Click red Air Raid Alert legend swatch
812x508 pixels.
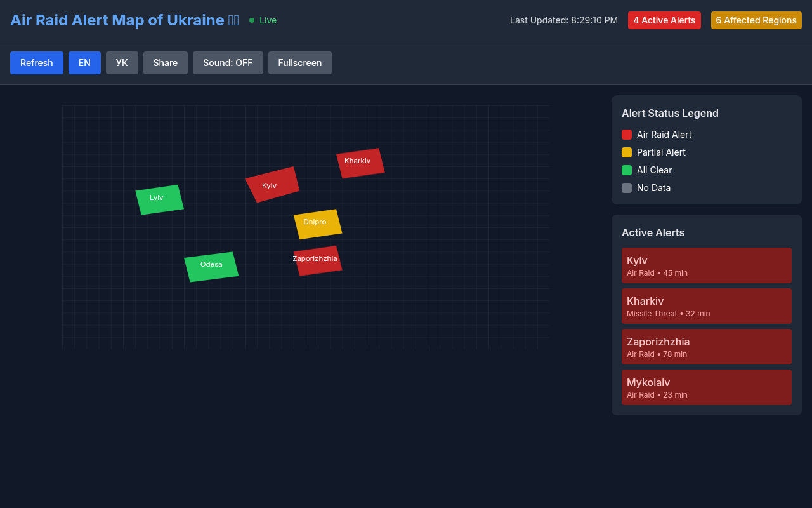point(627,135)
